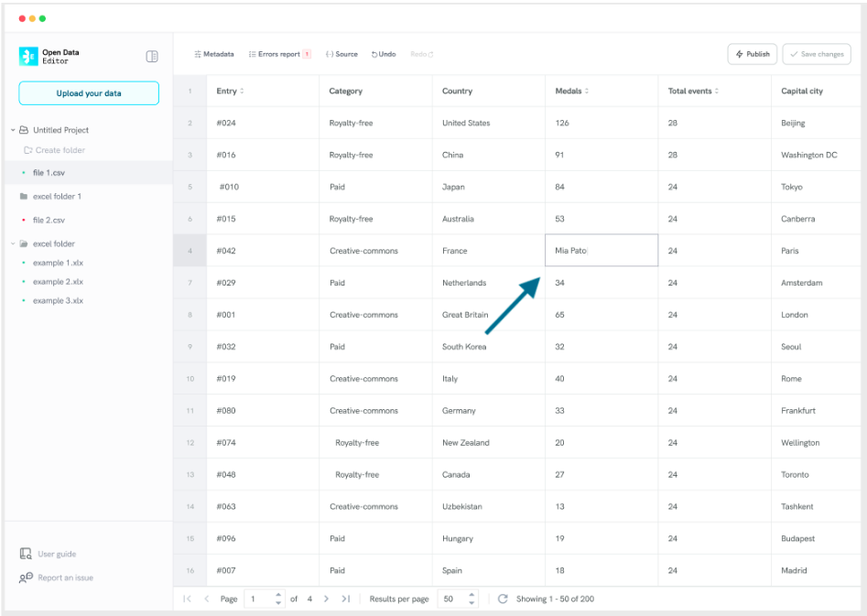Undo the last change
867x616 pixels.
point(384,55)
